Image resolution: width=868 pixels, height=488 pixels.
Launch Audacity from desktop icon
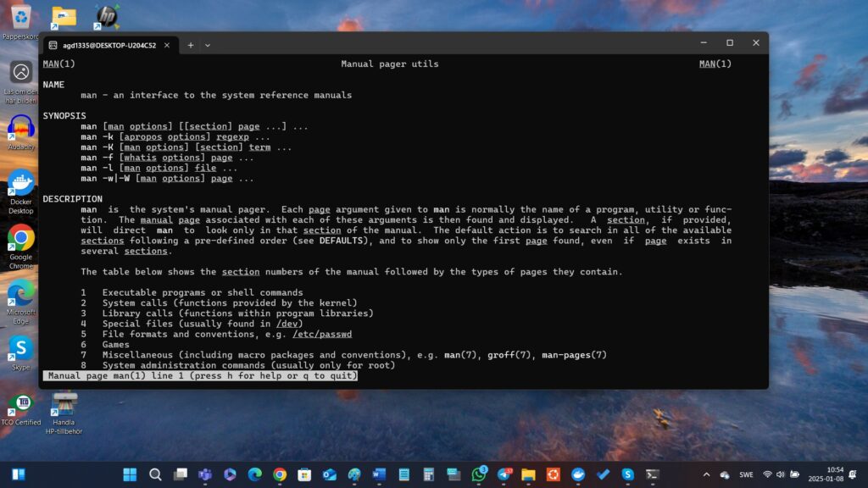tap(20, 129)
